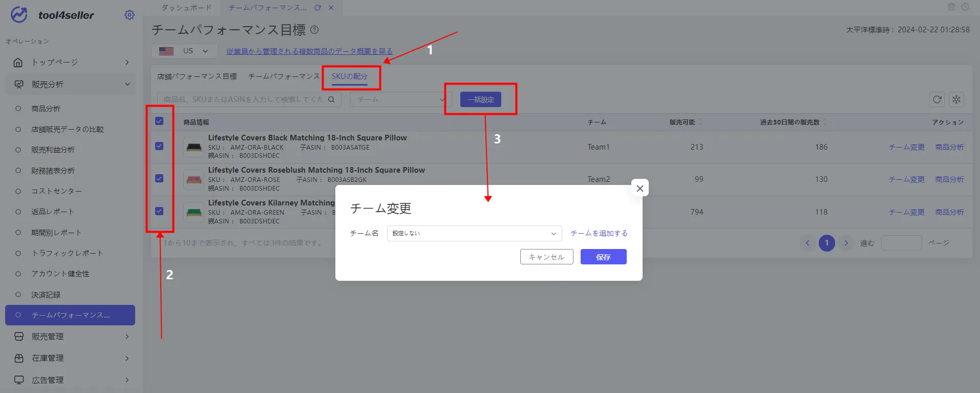
Task: Go to the next page arrow
Action: click(x=846, y=243)
